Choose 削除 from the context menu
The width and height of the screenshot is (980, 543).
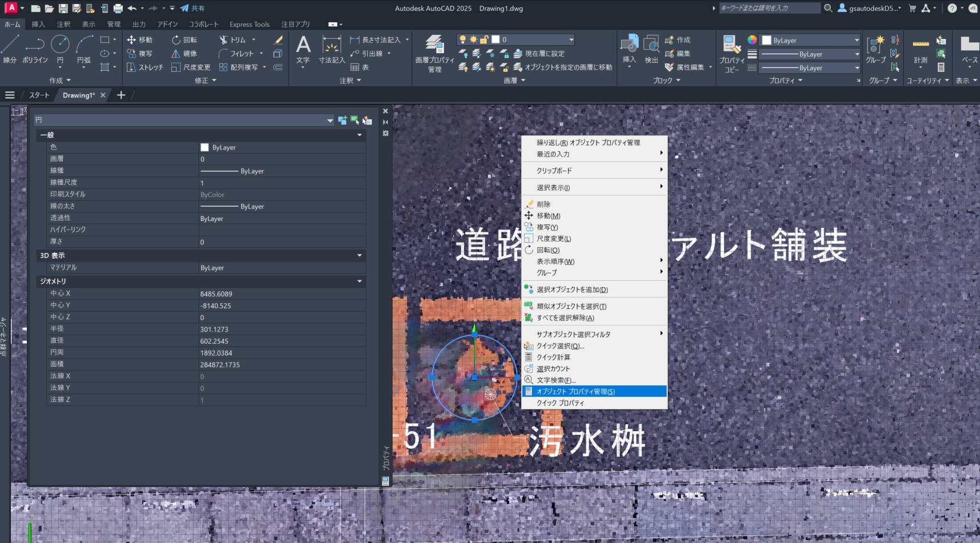click(x=543, y=204)
